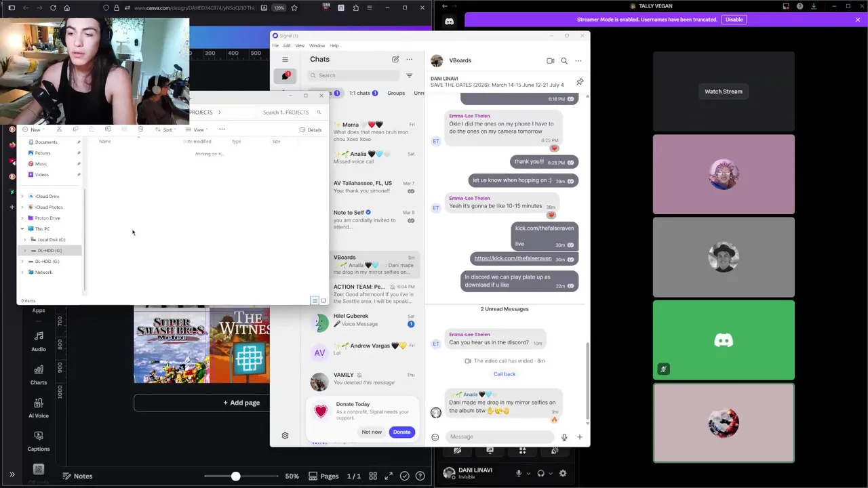Expand the iCloud Photos tree node
Viewport: 868px width, 488px height.
[22, 207]
